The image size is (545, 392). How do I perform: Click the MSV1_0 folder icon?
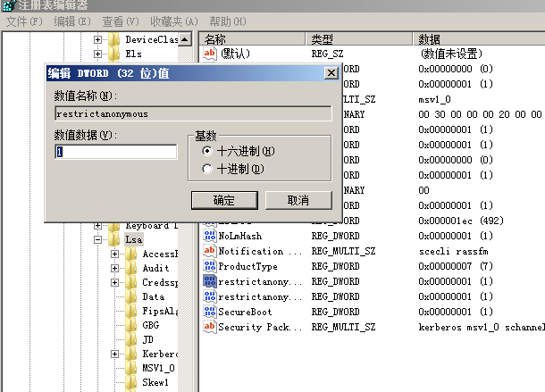click(x=131, y=368)
